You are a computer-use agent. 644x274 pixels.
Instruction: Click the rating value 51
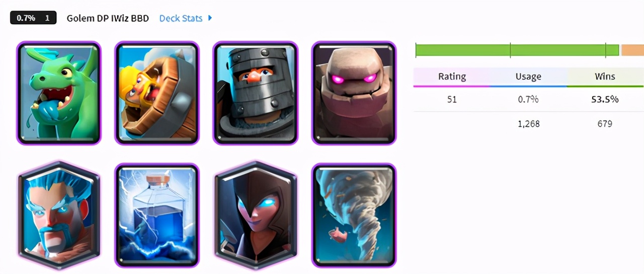click(x=452, y=99)
